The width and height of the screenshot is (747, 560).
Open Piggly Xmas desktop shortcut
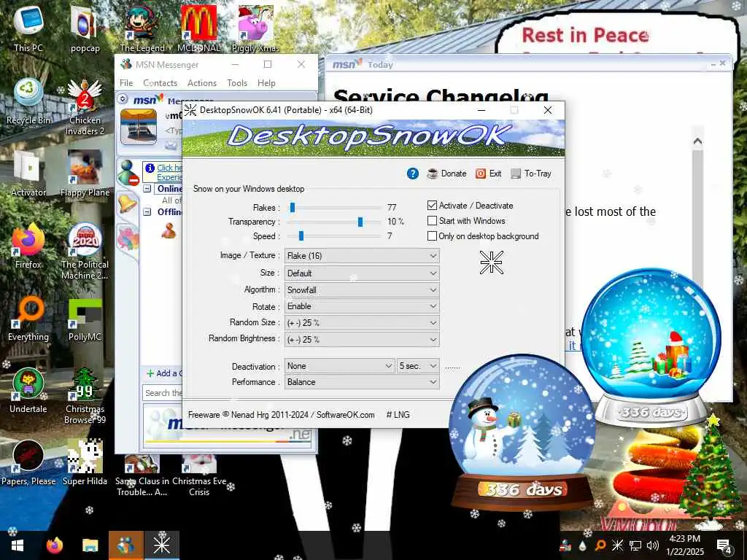click(x=255, y=28)
